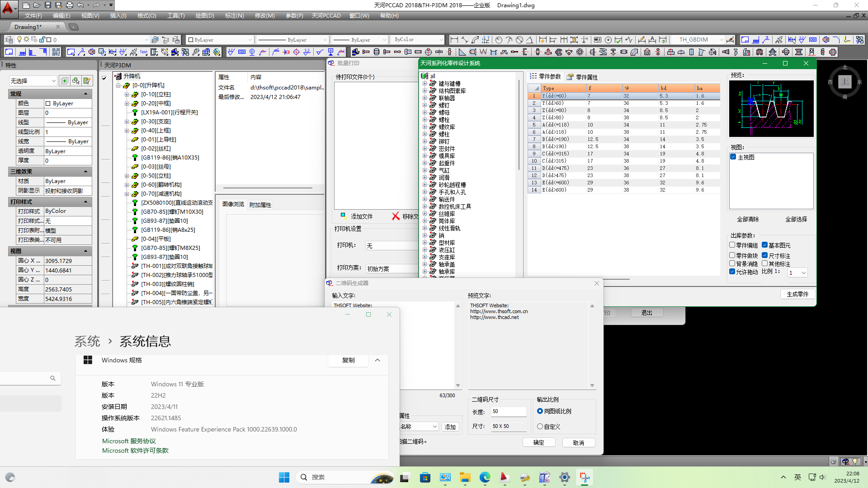Enable the 零件编组 checkbox
The width and height of the screenshot is (868, 488).
point(732,245)
